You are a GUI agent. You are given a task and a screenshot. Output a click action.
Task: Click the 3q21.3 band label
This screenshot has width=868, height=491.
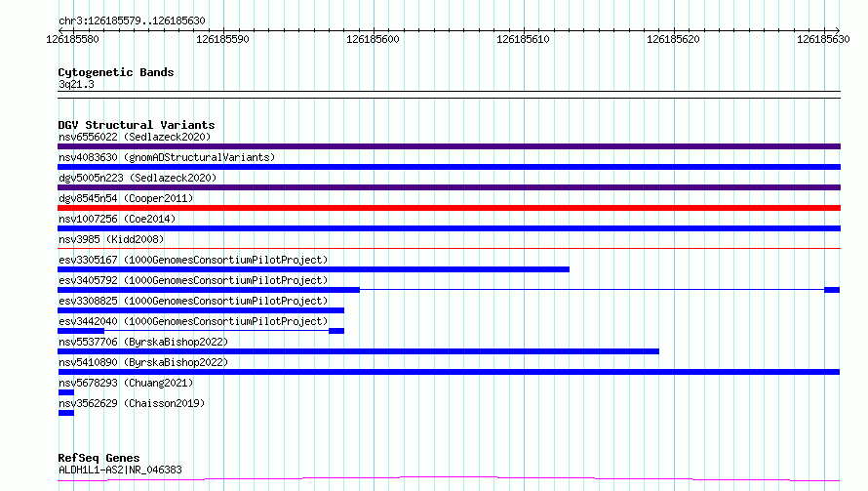pyautogui.click(x=76, y=84)
